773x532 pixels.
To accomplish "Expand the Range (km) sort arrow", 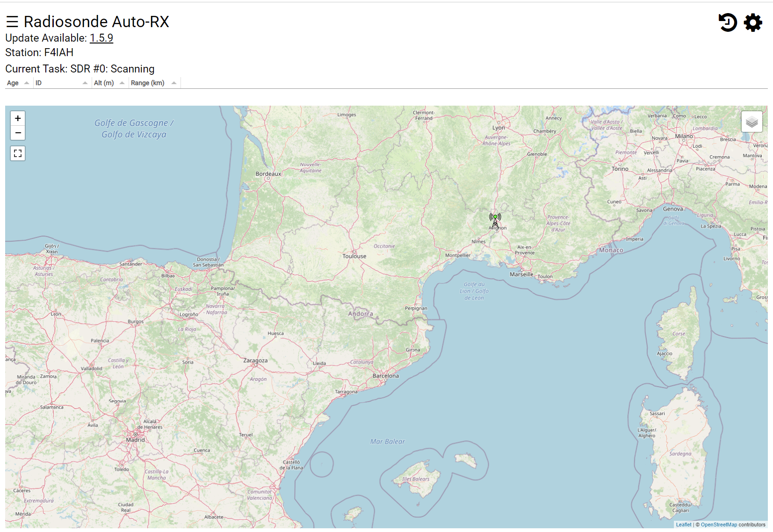I will pyautogui.click(x=173, y=82).
